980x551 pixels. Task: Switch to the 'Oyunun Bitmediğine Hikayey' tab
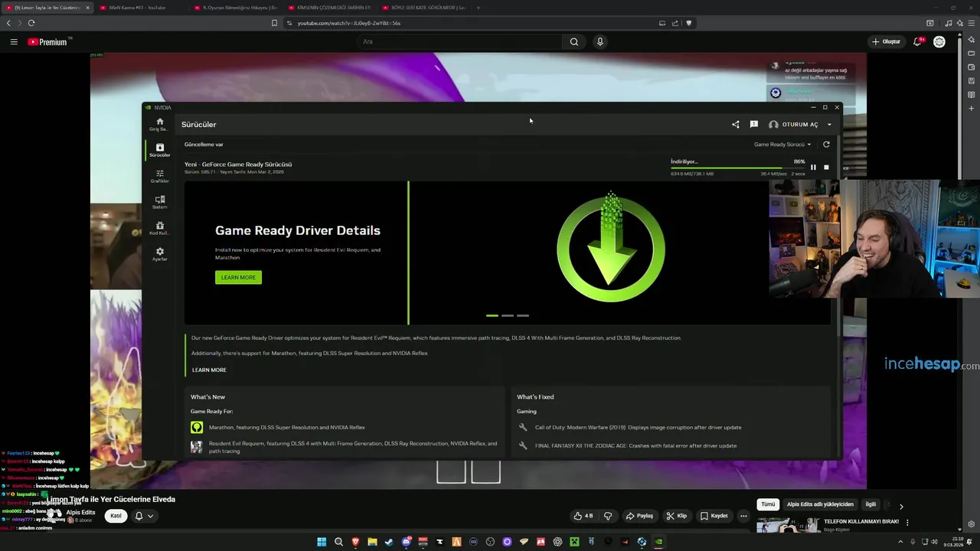pyautogui.click(x=236, y=8)
